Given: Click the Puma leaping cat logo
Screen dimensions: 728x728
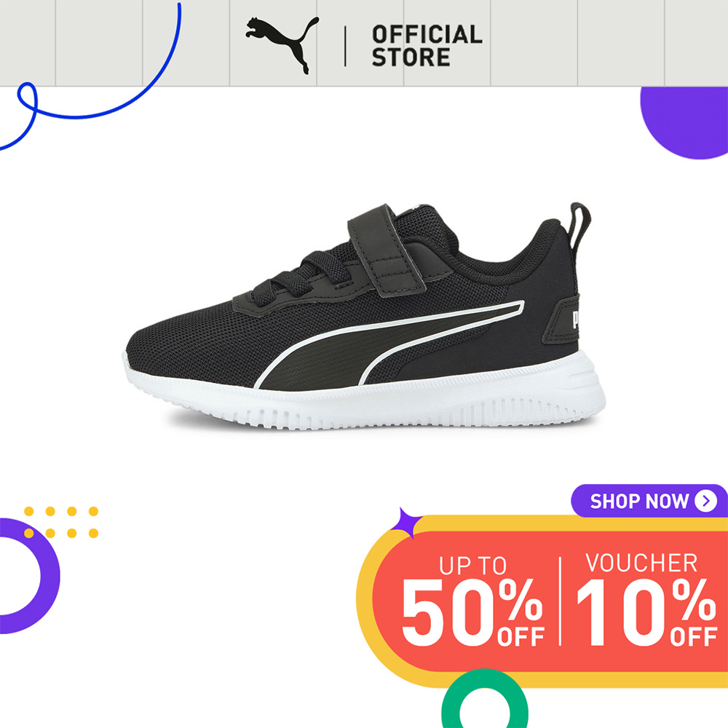Looking at the screenshot, I should tap(282, 45).
